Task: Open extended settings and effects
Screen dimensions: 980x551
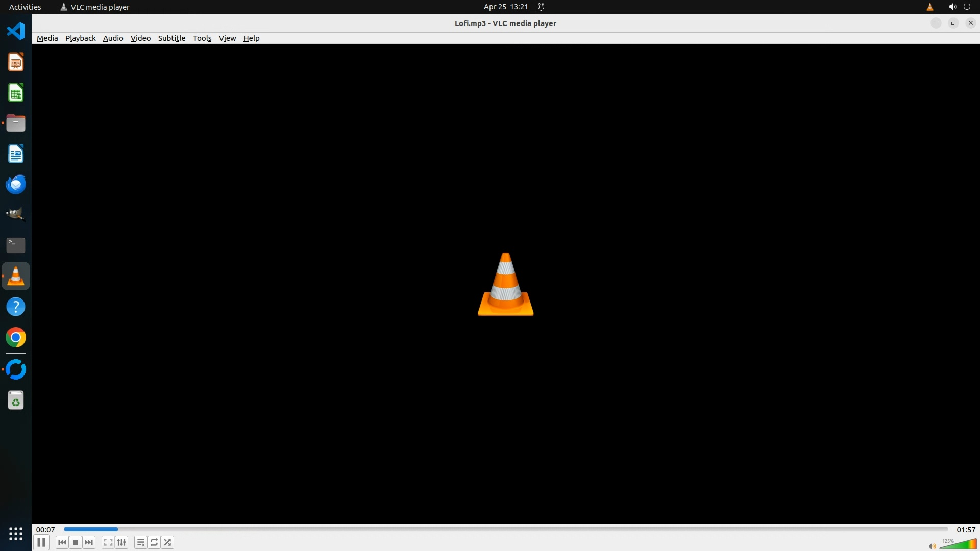Action: coord(121,542)
